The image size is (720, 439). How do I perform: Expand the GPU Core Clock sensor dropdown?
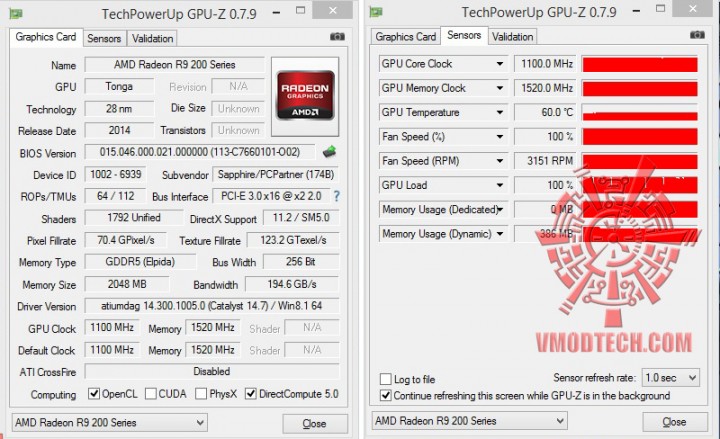500,64
